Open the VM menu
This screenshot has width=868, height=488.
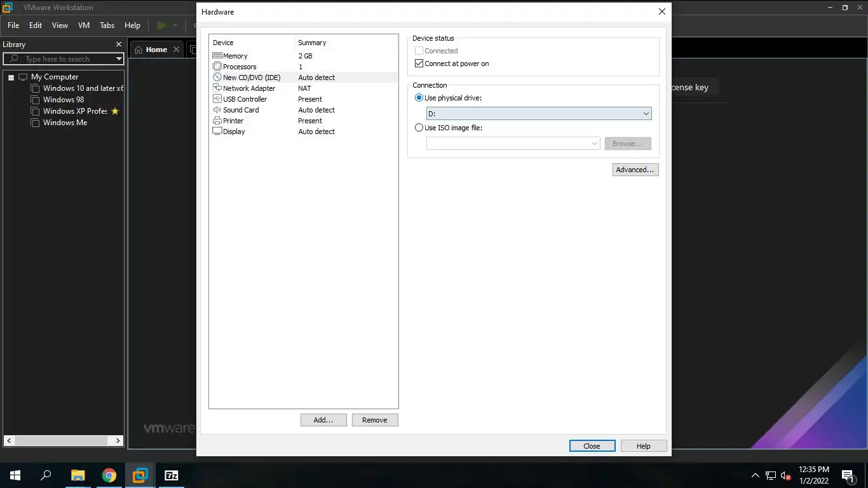click(84, 25)
